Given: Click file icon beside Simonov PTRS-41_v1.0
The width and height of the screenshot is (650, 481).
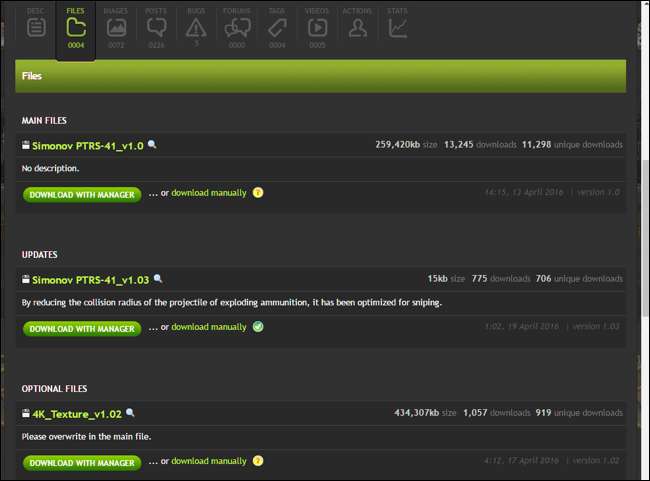Looking at the screenshot, I should coord(26,145).
